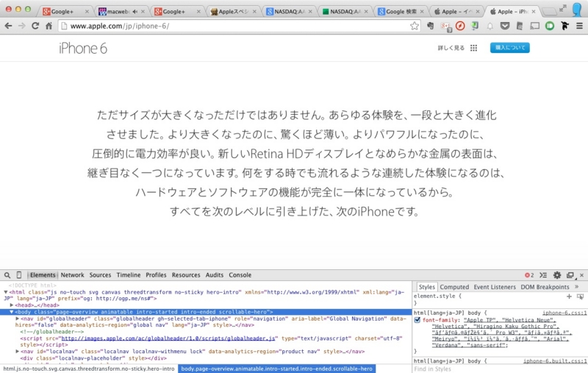The width and height of the screenshot is (588, 373).
Task: Switch to Event Listeners tab
Action: 495,287
